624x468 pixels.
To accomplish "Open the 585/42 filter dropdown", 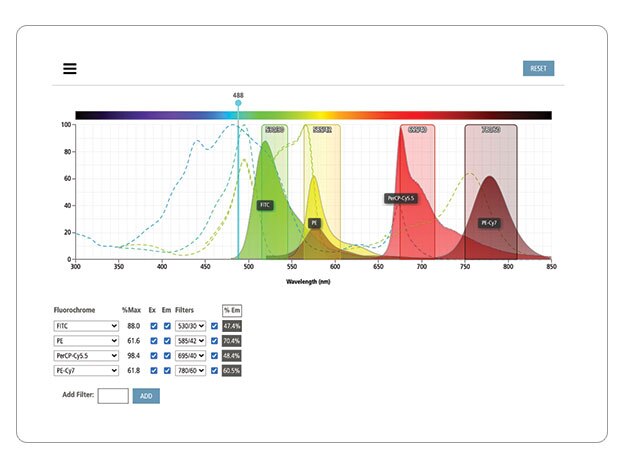I will tap(191, 341).
